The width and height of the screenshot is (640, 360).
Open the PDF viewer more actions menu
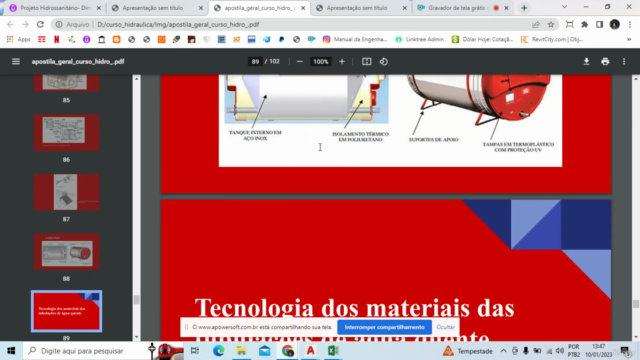coord(624,62)
